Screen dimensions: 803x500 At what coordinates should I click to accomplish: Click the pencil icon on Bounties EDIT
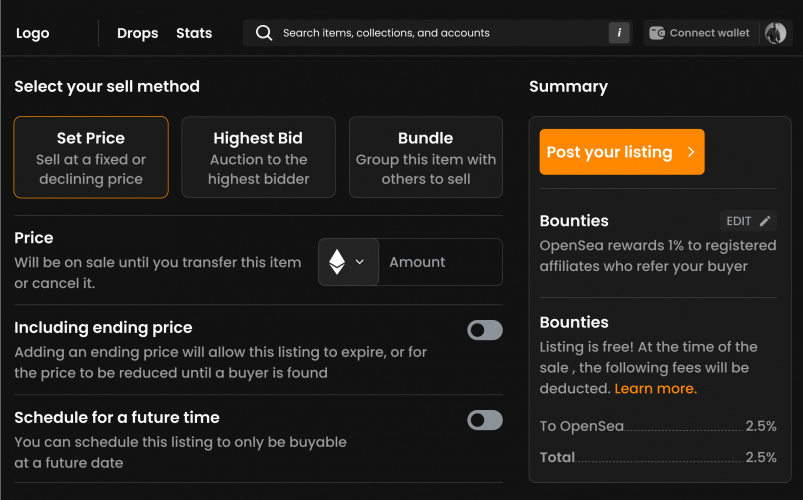(x=765, y=221)
